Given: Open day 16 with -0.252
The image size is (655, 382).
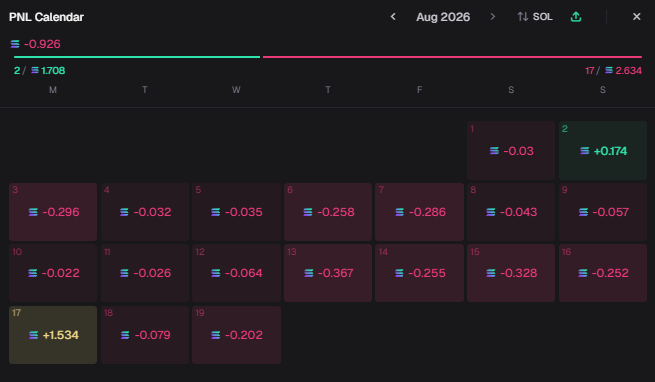Looking at the screenshot, I should pos(603,273).
